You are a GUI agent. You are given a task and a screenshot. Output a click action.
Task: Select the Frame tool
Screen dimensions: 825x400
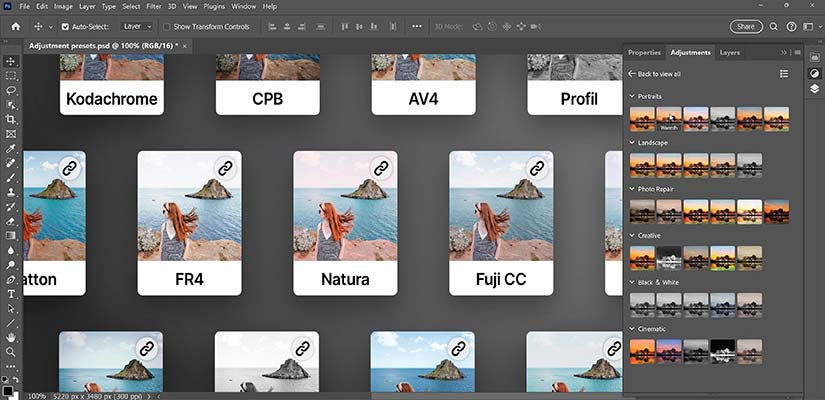[x=11, y=134]
